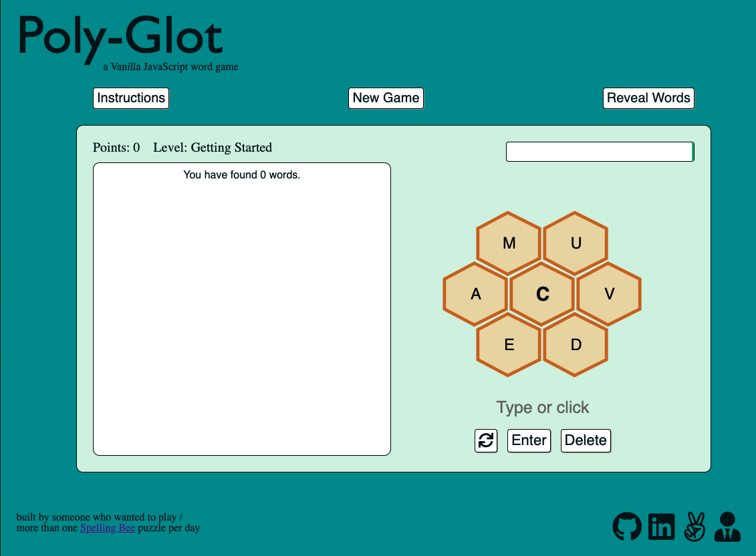Open the portfolio person icon
The width and height of the screenshot is (756, 556).
pyautogui.click(x=727, y=527)
